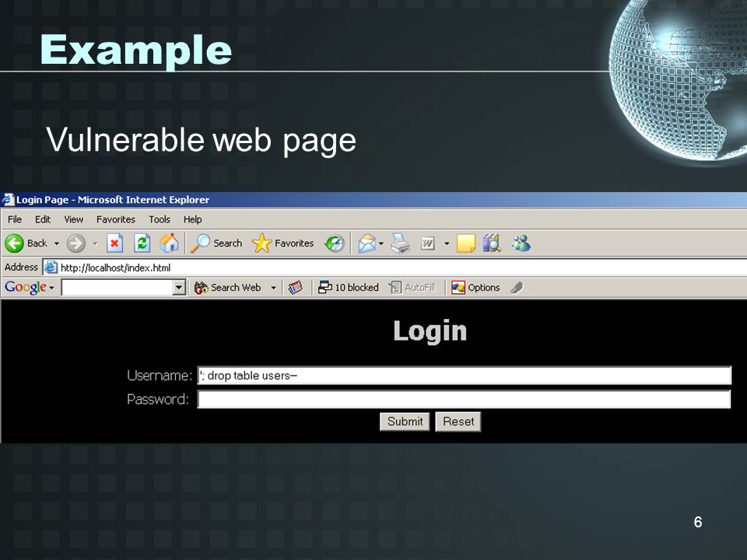Click the 10 blocked popup blocker button
This screenshot has height=560, width=747.
[349, 287]
